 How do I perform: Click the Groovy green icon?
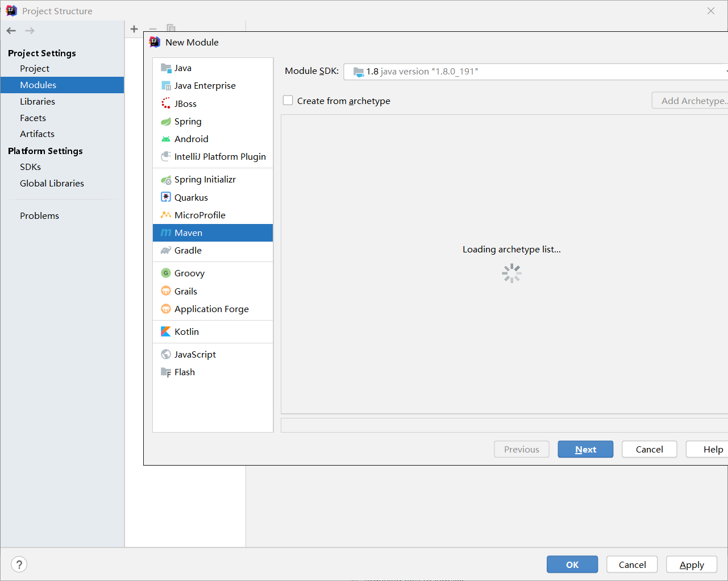[x=166, y=273]
